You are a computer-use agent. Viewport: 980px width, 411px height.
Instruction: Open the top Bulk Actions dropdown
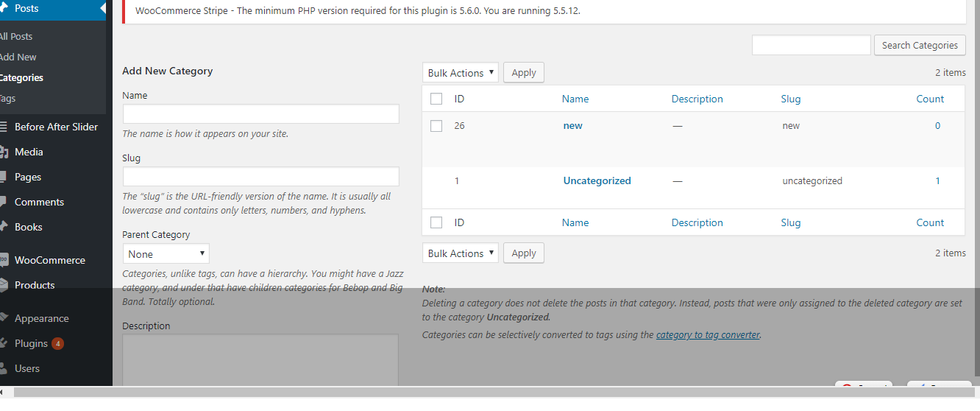pyautogui.click(x=461, y=73)
